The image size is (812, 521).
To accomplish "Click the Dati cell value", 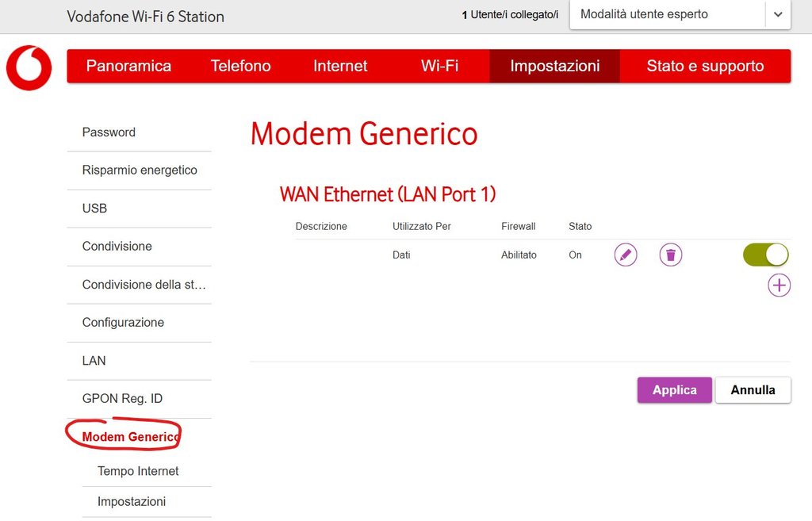I will click(x=401, y=255).
